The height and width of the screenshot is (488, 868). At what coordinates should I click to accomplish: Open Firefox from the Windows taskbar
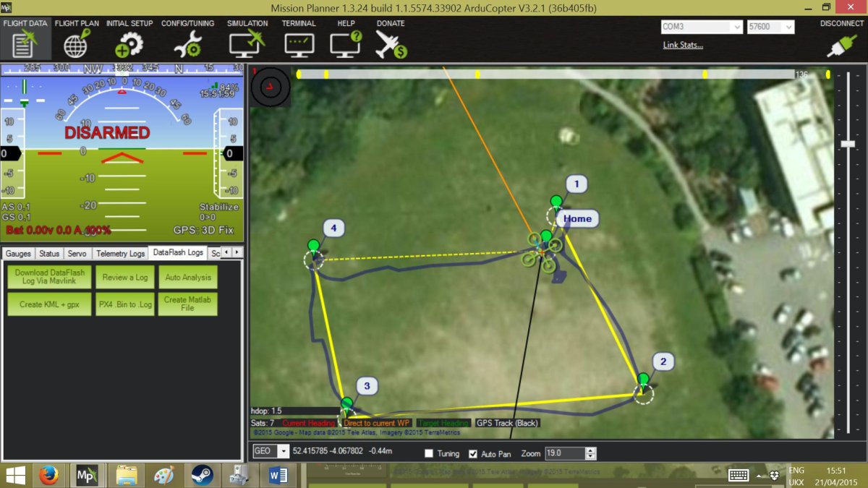tap(50, 475)
